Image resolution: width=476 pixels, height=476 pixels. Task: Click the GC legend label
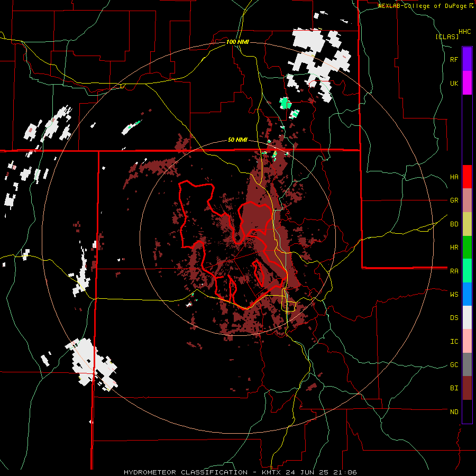(x=454, y=365)
